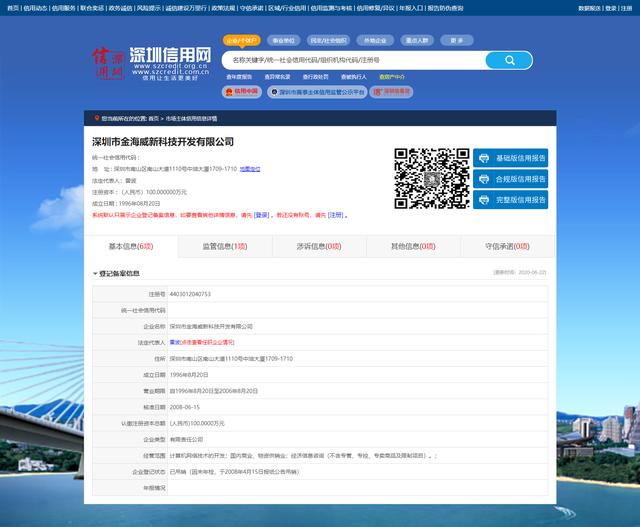Click printer icon on 基础版信用报告 button

(484, 158)
